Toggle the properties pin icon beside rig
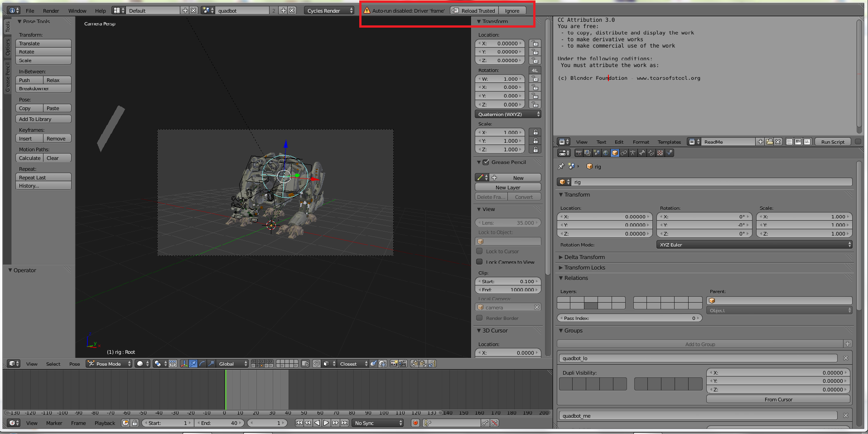The image size is (868, 434). [561, 167]
